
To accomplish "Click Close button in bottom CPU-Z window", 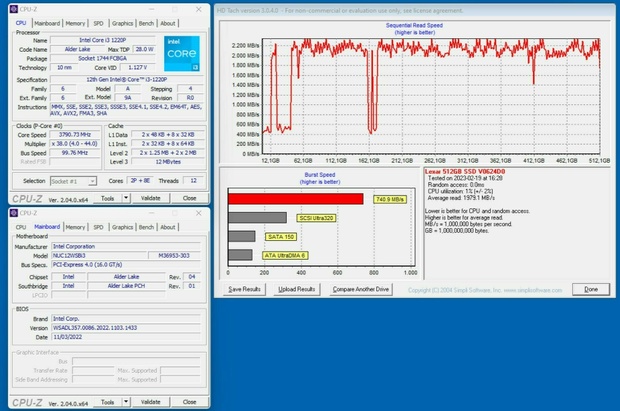I will click(189, 402).
